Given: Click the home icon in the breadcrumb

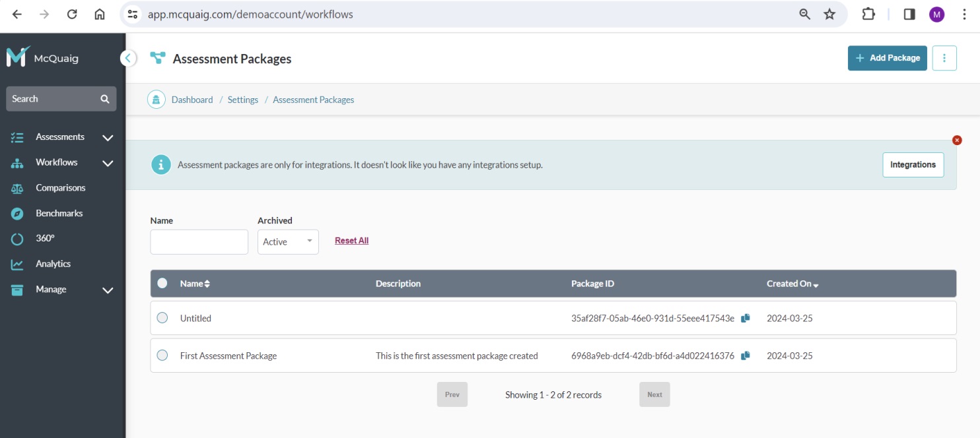Looking at the screenshot, I should pos(155,99).
